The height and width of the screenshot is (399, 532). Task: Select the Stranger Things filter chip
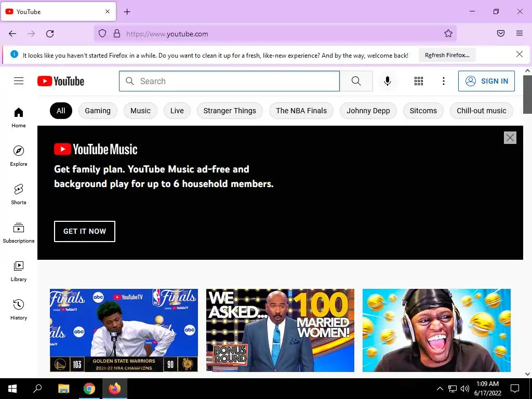tap(230, 111)
